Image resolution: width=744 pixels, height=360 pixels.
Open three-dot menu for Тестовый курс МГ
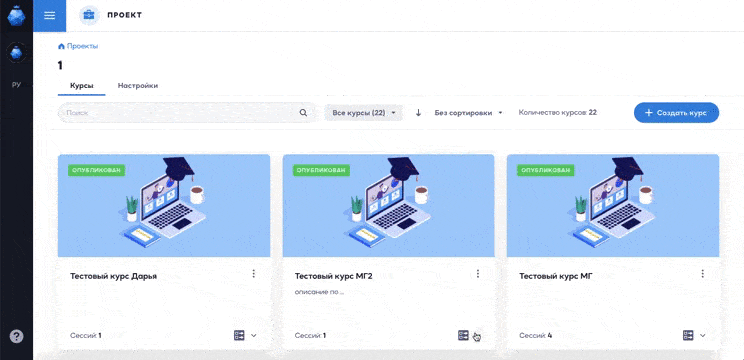click(703, 274)
